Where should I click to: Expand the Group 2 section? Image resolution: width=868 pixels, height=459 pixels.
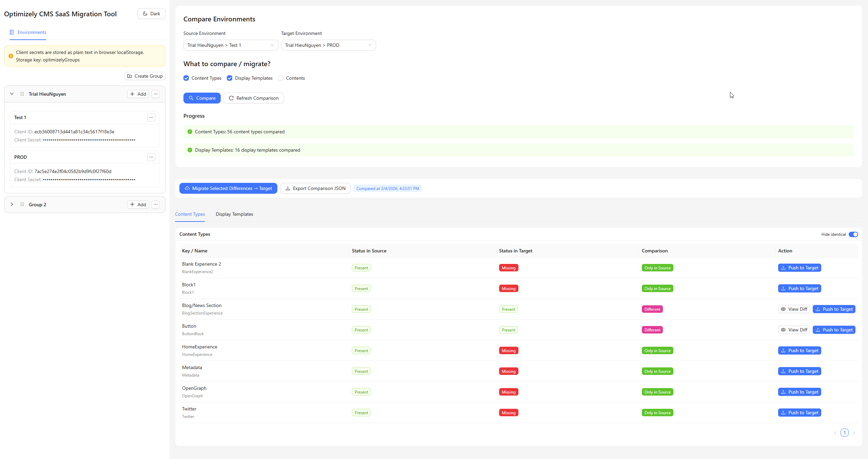click(12, 205)
